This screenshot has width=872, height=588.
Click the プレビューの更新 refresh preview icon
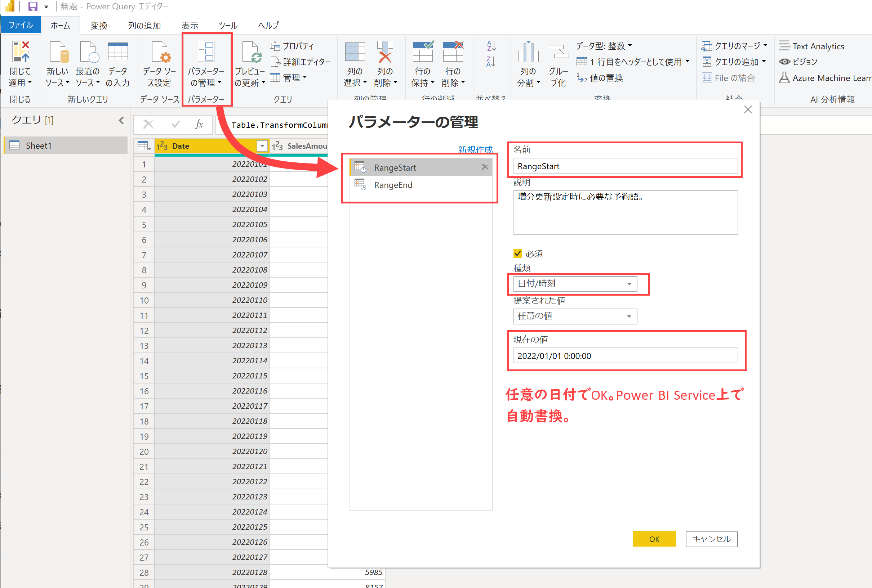point(249,53)
